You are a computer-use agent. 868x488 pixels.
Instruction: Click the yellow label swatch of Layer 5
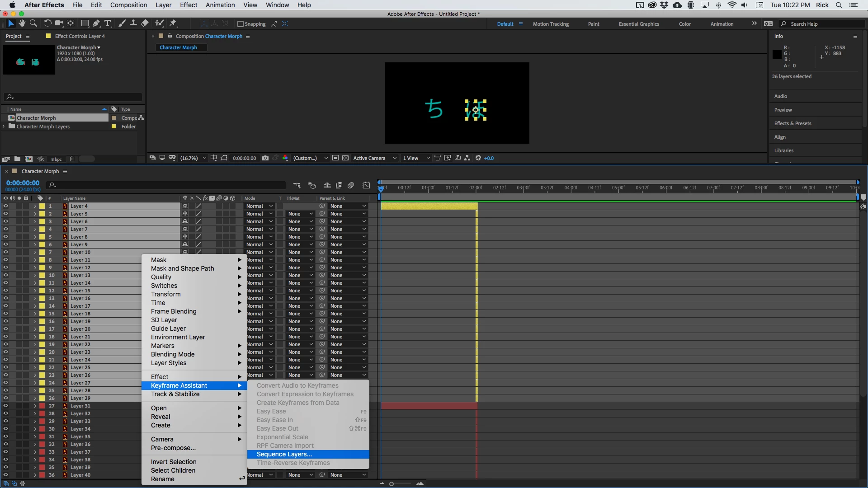[x=42, y=214]
